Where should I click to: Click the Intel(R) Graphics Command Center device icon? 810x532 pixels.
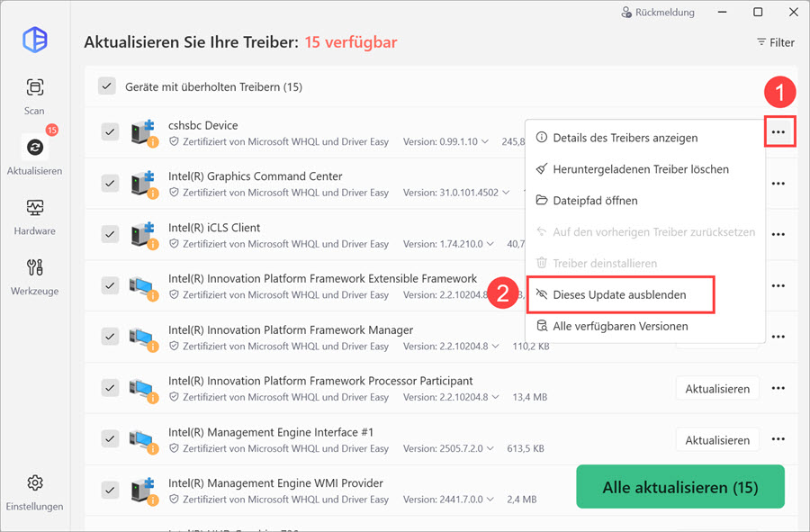[x=144, y=184]
